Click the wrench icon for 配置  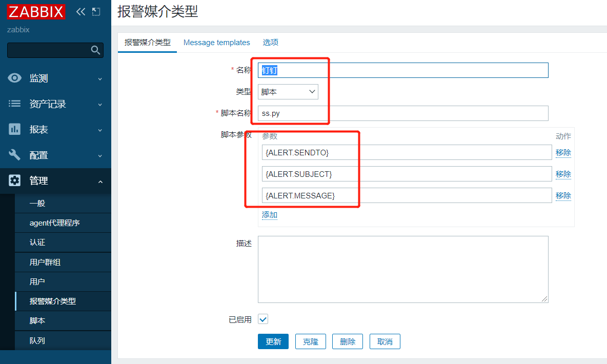point(15,155)
